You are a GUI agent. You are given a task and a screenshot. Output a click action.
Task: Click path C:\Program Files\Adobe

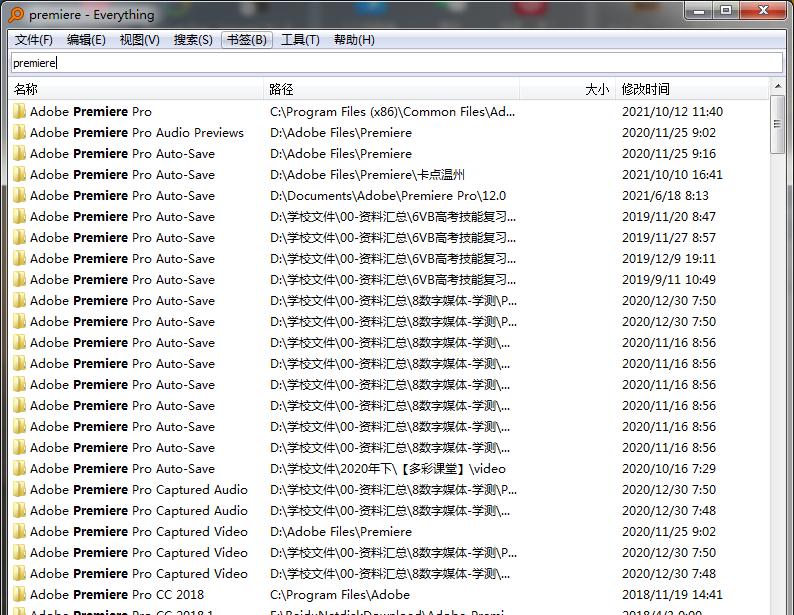[340, 595]
